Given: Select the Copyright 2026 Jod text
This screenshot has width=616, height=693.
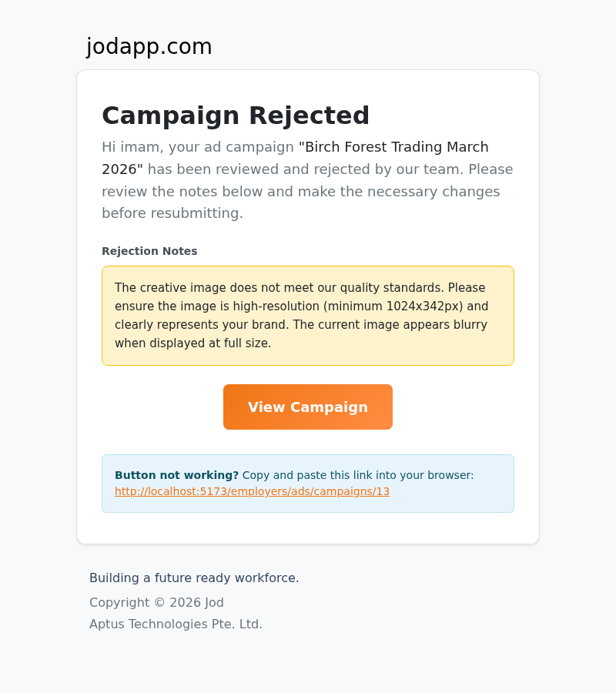Looking at the screenshot, I should (x=156, y=602).
